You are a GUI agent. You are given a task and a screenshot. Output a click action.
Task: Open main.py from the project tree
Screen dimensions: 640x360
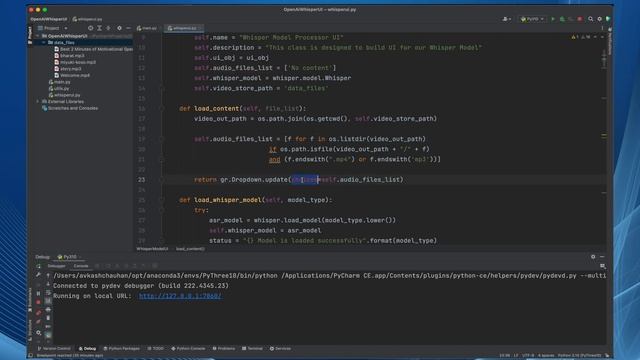pyautogui.click(x=60, y=82)
